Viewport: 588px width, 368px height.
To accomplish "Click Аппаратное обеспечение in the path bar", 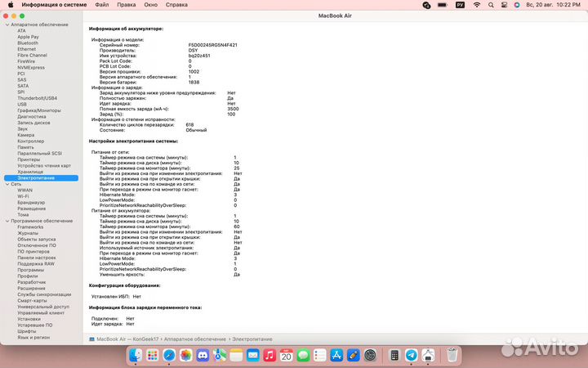I will pyautogui.click(x=195, y=339).
